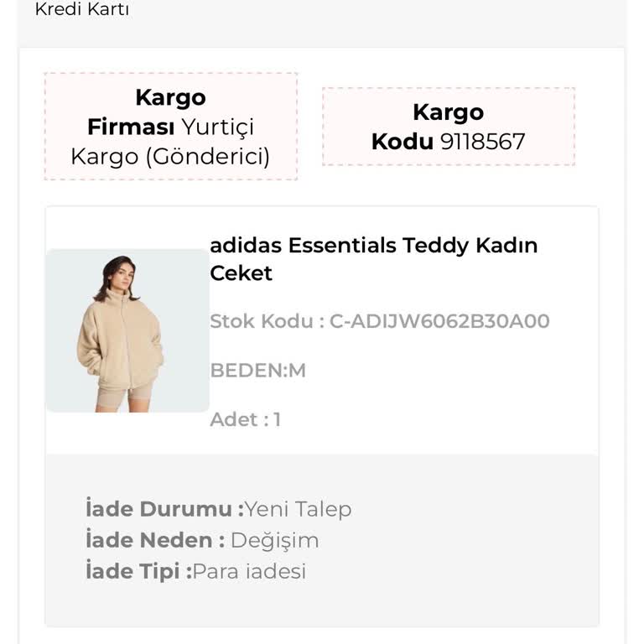
Task: Select the İade Tipi label
Action: point(138,572)
